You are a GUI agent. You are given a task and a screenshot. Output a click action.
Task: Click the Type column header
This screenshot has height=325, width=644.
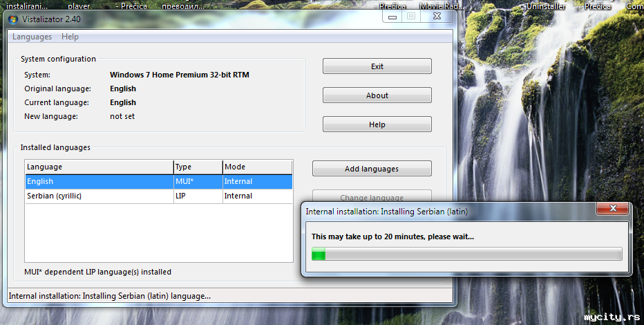tap(198, 167)
